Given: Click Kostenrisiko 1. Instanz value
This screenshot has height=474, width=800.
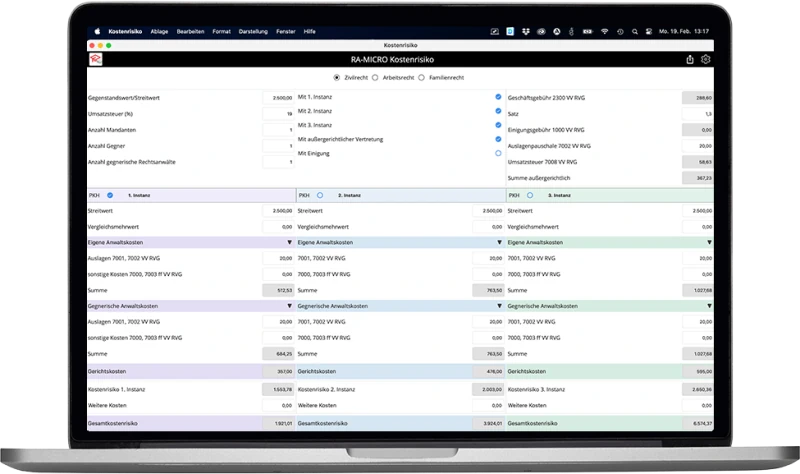Looking at the screenshot, I should (x=279, y=389).
